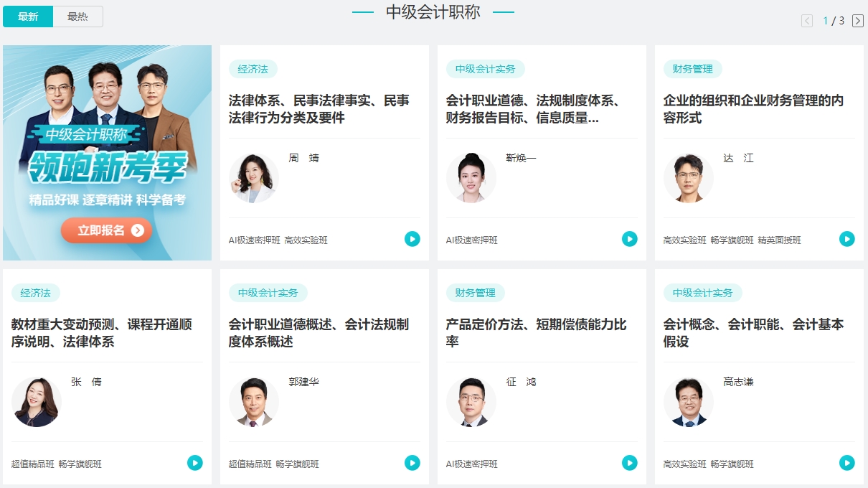
Task: Play 达江's 财务管理 course video
Action: [846, 239]
